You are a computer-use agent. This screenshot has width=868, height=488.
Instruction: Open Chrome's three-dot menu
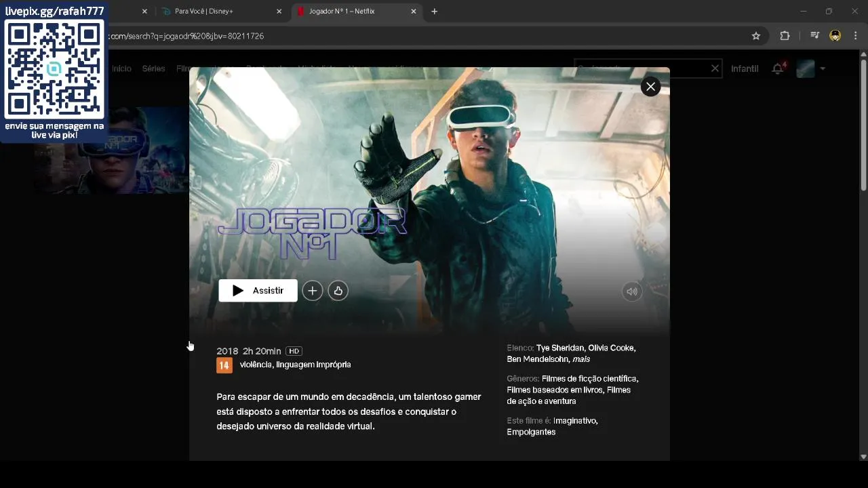coord(856,36)
